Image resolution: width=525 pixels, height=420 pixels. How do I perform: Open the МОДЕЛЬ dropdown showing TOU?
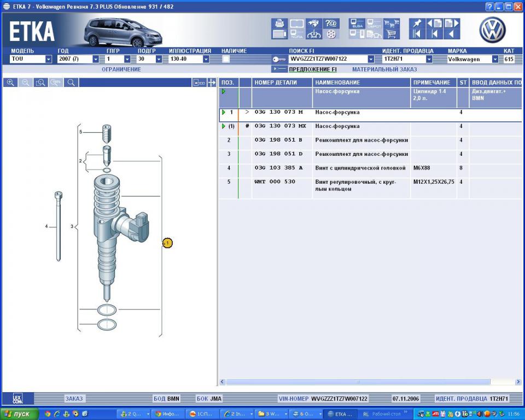tap(49, 59)
